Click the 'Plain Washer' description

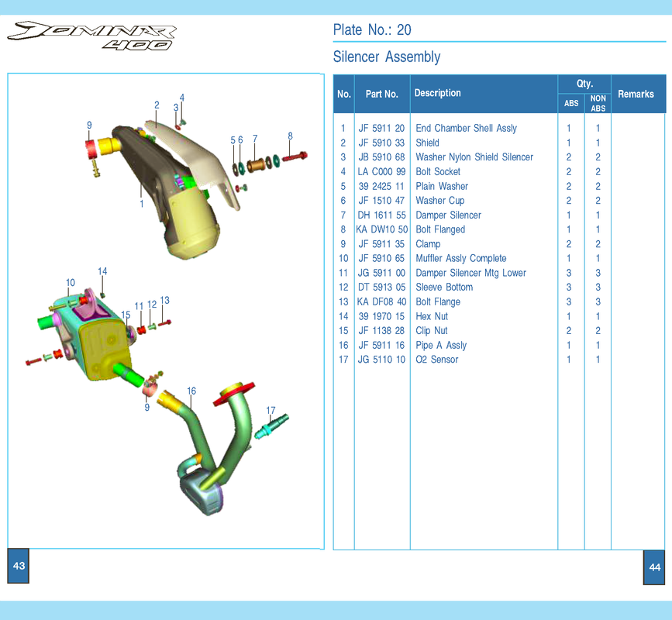point(442,186)
